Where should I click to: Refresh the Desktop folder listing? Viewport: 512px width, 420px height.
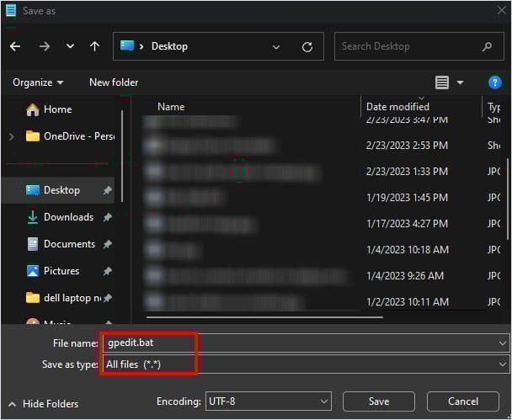tap(307, 47)
